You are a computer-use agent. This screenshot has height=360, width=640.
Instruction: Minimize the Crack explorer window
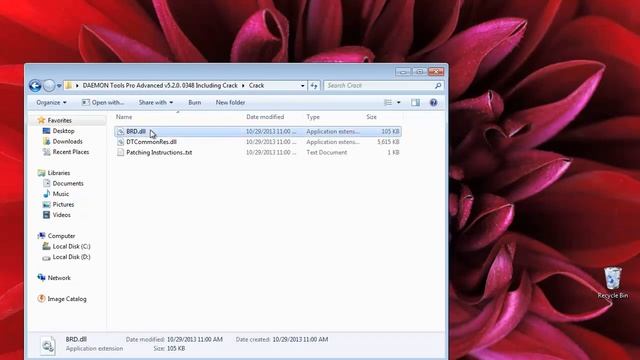click(x=403, y=72)
